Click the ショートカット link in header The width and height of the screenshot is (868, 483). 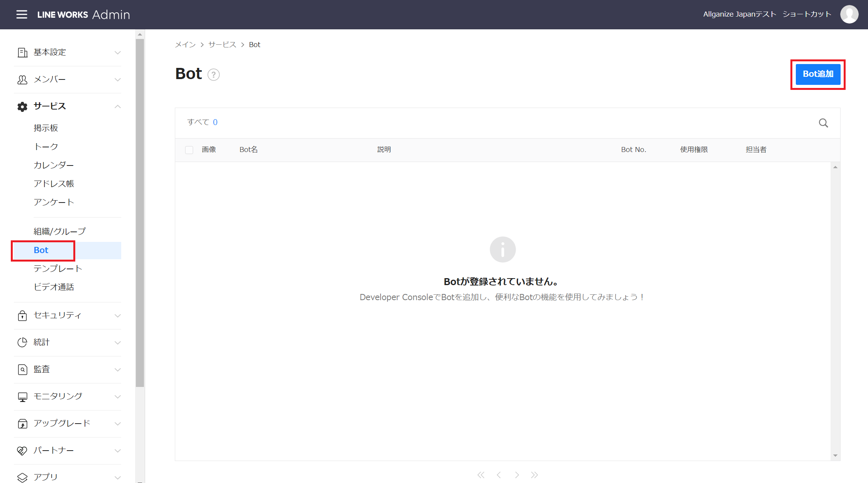[807, 15]
